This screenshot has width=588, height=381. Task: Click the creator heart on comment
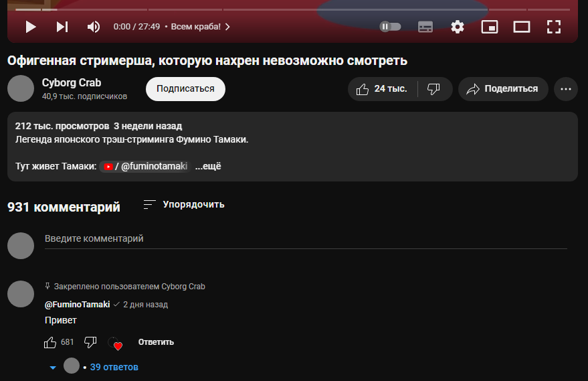point(115,343)
